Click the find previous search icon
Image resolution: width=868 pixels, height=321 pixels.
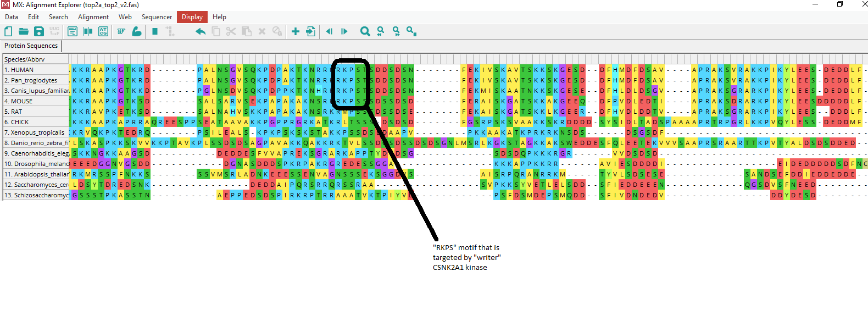pos(381,32)
